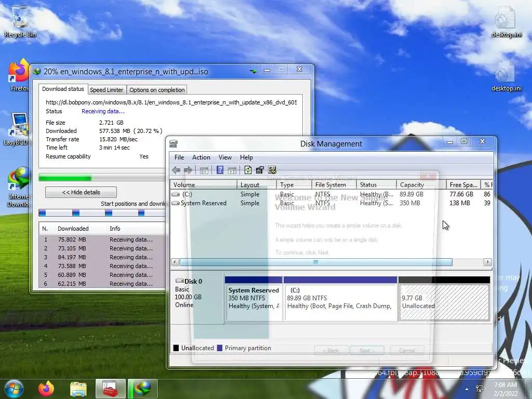Select connection row with 73.588 MB

(x=102, y=266)
